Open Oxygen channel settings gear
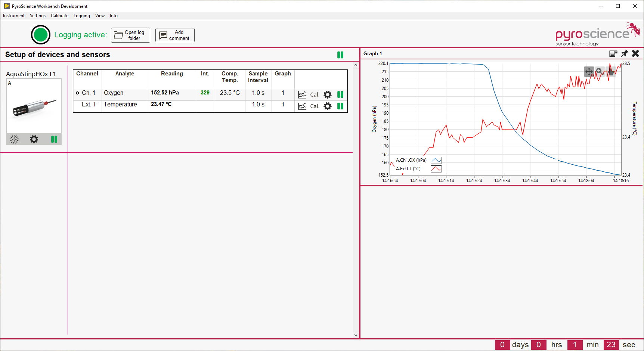 tap(328, 94)
